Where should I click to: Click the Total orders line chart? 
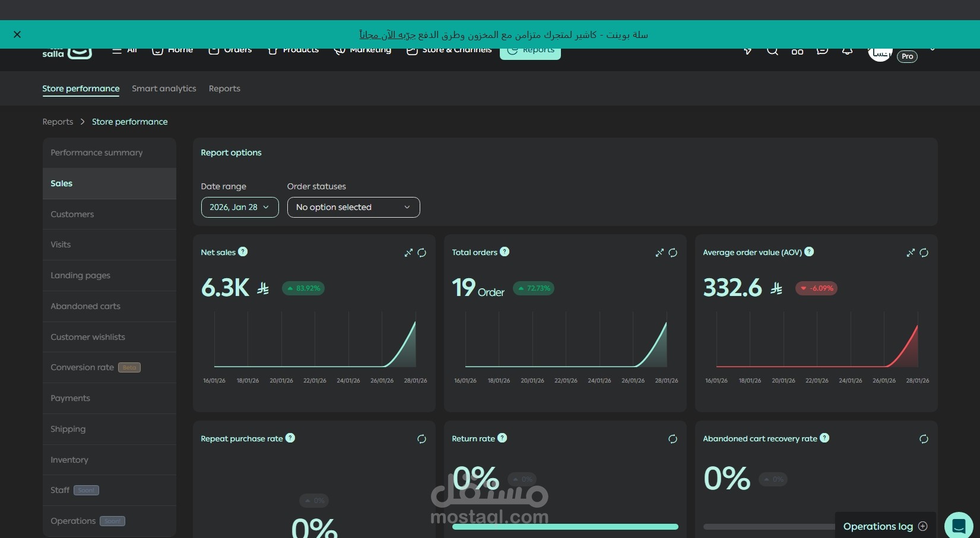point(566,339)
